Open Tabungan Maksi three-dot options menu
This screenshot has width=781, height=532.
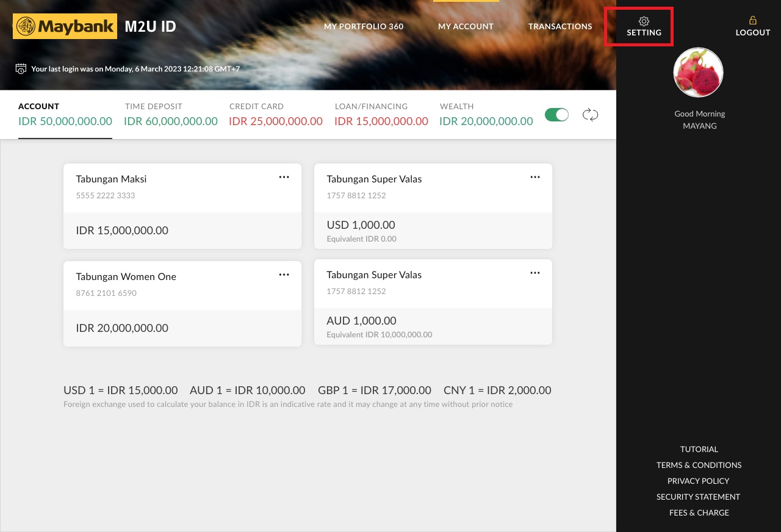[x=284, y=177]
